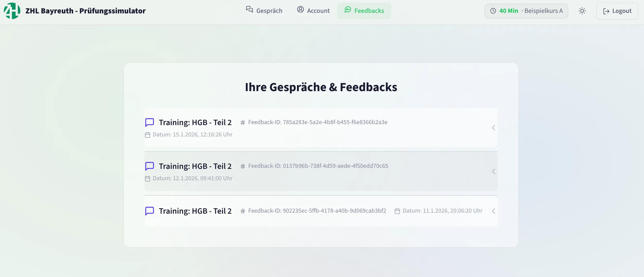Toggle the light/dark theme sun icon

582,11
